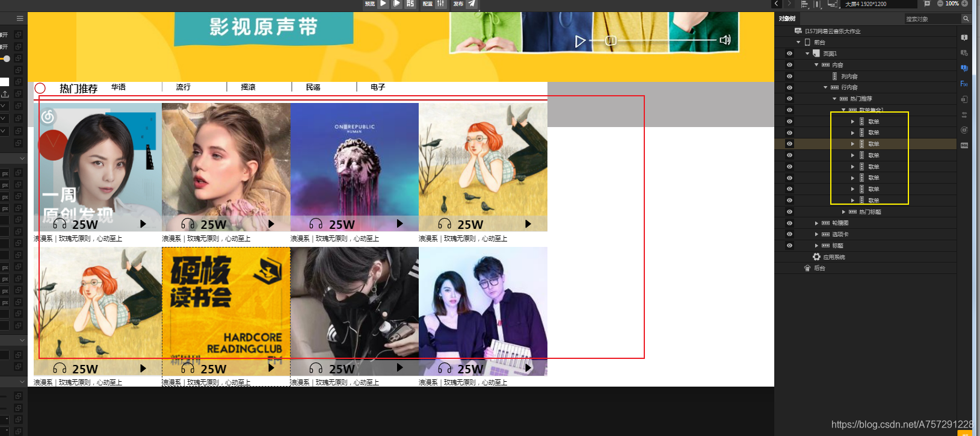
Task: Expand the 标题 tree node arrow
Action: coord(816,246)
